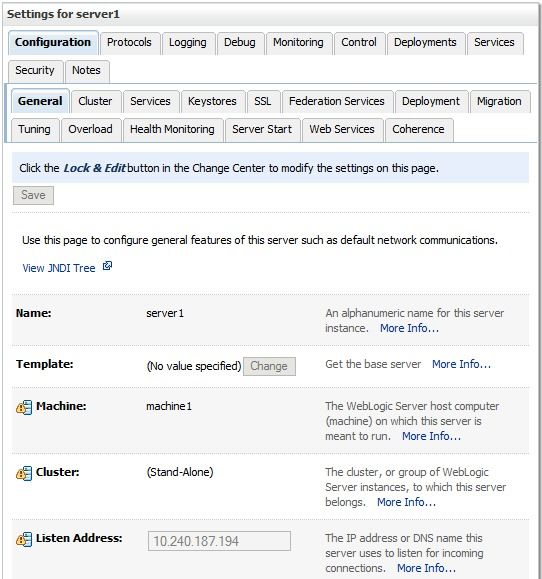Open the Configuration tab
Image resolution: width=542 pixels, height=579 pixels.
point(53,43)
